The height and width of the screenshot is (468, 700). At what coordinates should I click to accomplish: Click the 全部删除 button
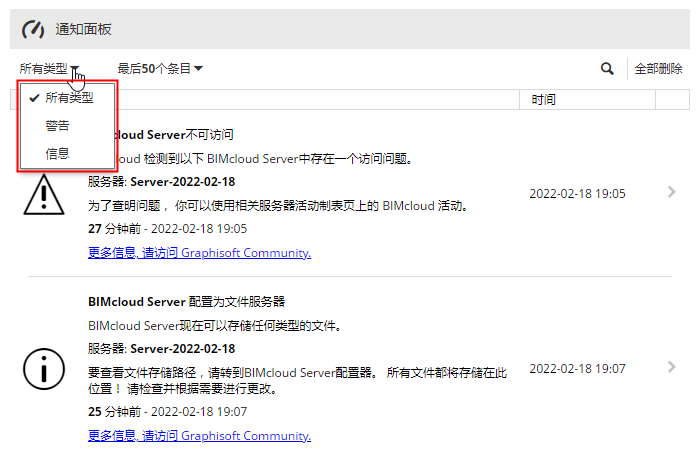tap(658, 69)
